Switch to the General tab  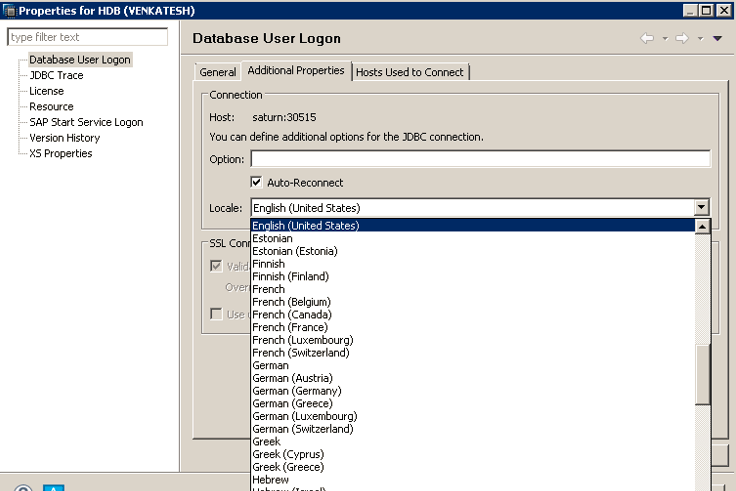217,72
